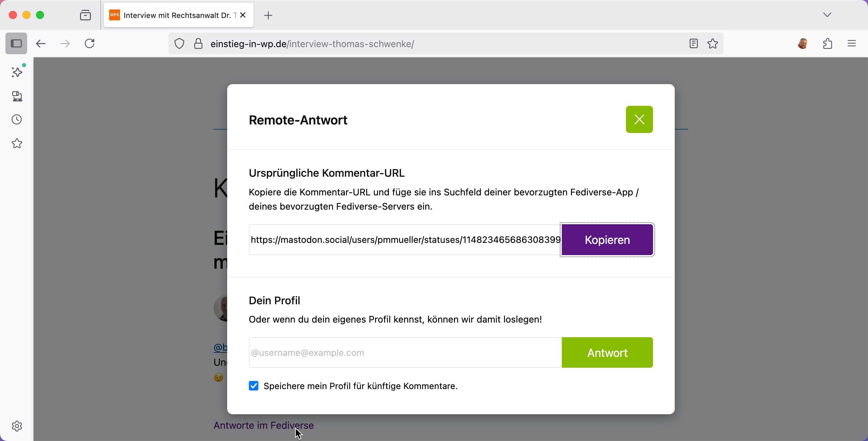Uncheck 'Speichere mein Profil' checkbox

[254, 386]
